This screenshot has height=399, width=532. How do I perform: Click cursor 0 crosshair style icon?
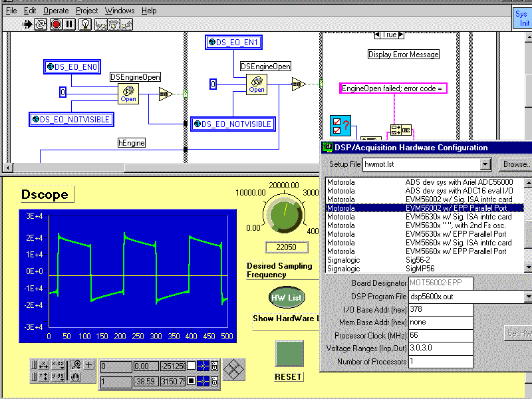click(203, 366)
